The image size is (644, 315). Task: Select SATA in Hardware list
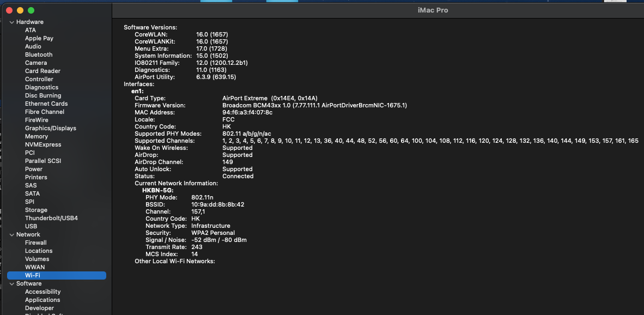33,193
